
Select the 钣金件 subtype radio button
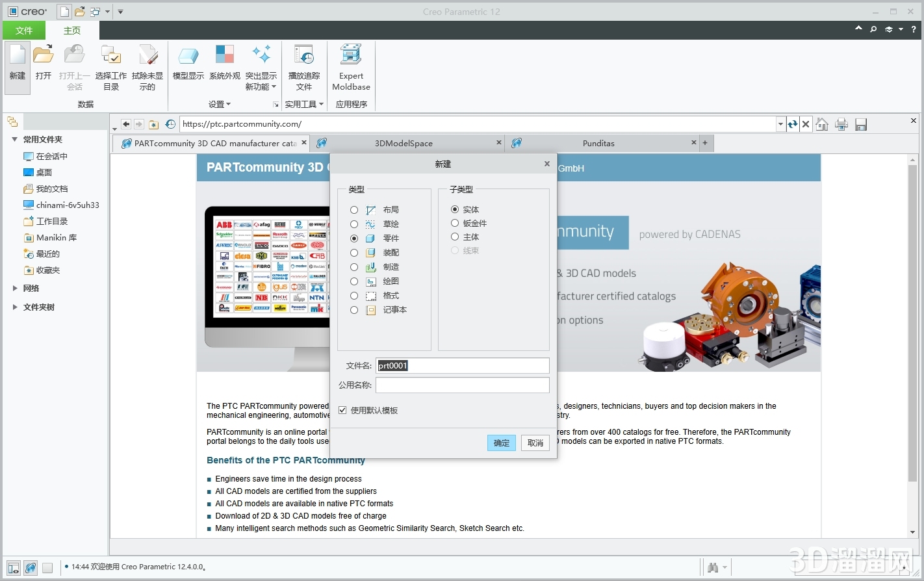455,223
